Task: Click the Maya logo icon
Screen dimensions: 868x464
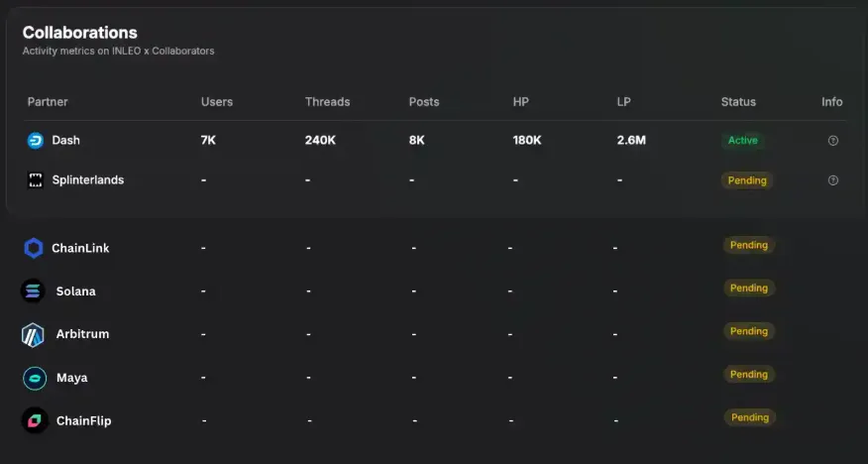Action: (35, 378)
